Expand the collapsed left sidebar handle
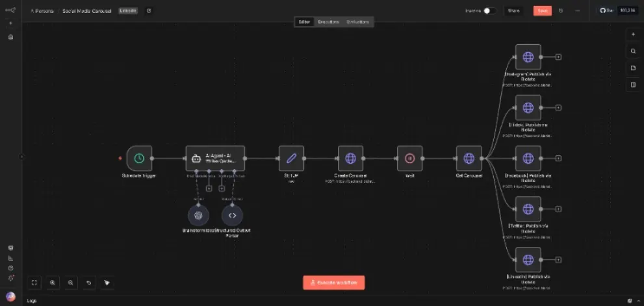 (x=21, y=157)
